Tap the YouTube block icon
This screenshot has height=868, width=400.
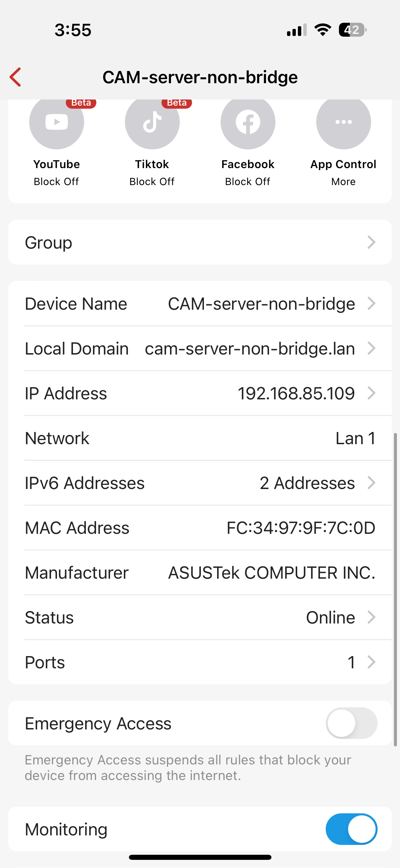(x=57, y=122)
